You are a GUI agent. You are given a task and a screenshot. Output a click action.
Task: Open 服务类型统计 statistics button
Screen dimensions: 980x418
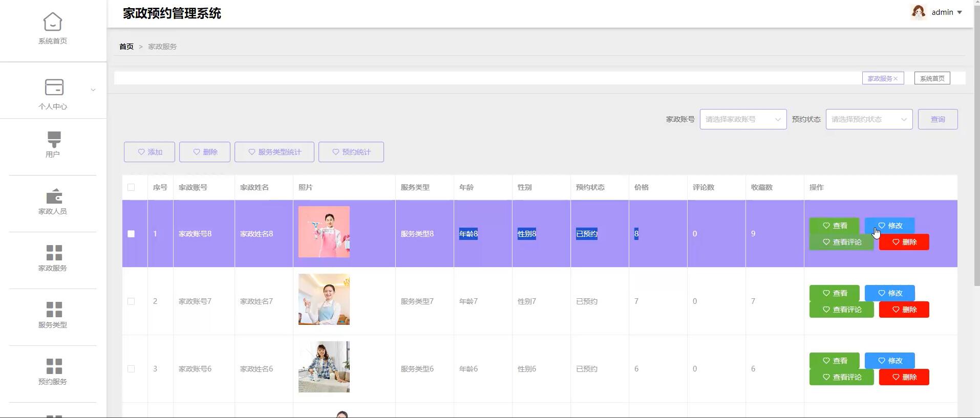274,152
